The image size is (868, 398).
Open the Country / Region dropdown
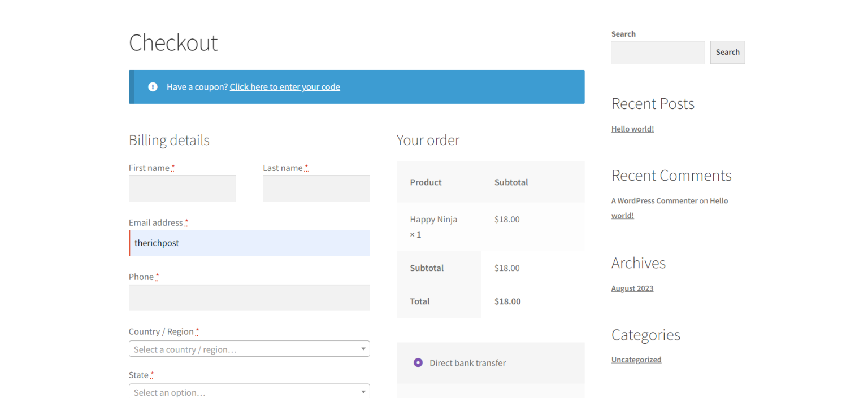click(249, 349)
